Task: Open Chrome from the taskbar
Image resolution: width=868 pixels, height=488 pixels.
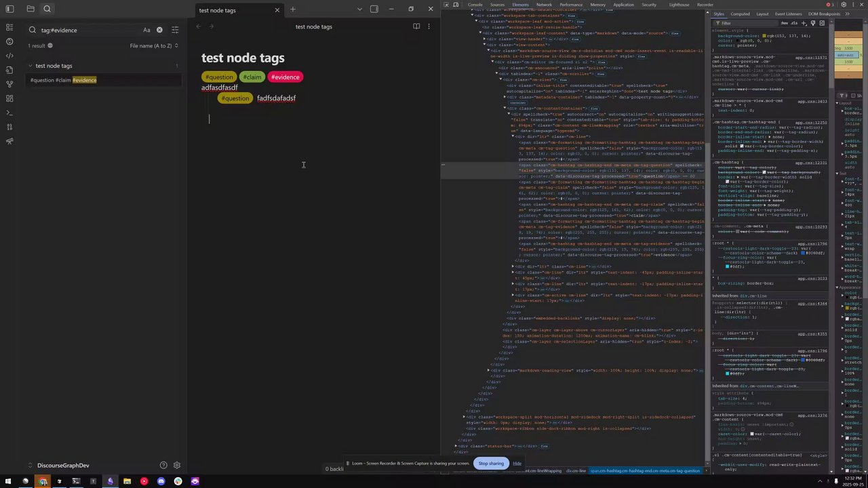Action: point(42,481)
